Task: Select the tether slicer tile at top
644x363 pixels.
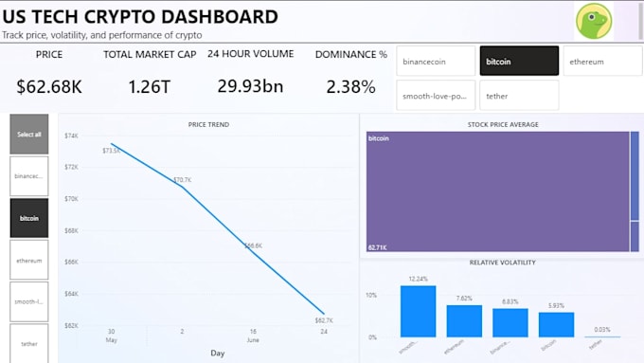Action: pyautogui.click(x=519, y=96)
